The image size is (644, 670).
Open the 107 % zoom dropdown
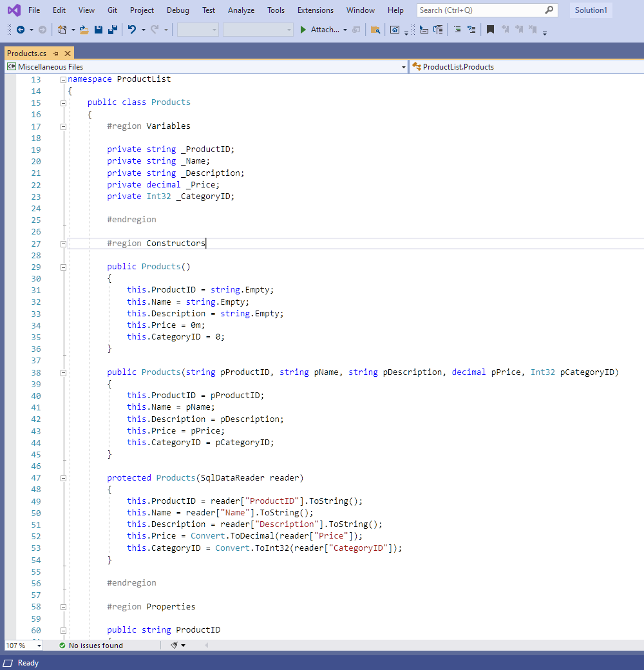pyautogui.click(x=39, y=645)
